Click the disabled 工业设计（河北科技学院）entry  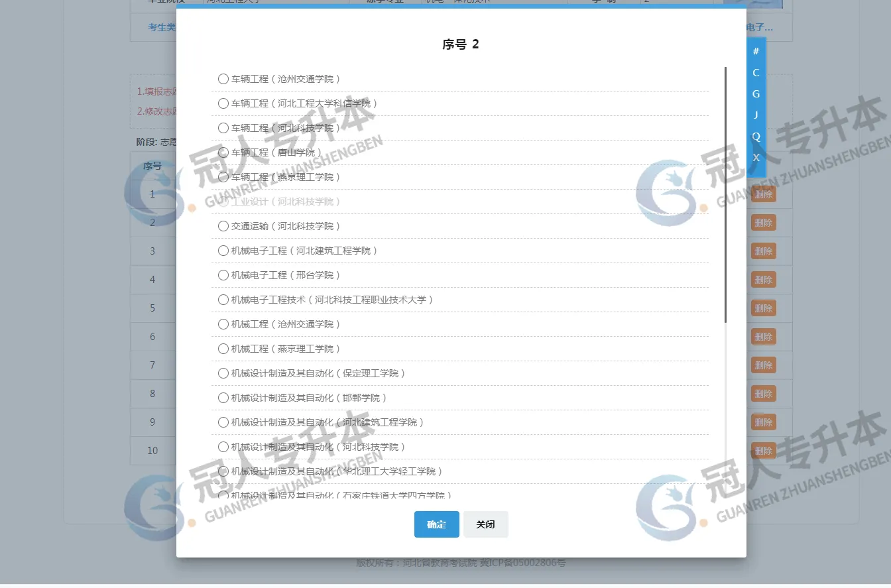tap(286, 202)
